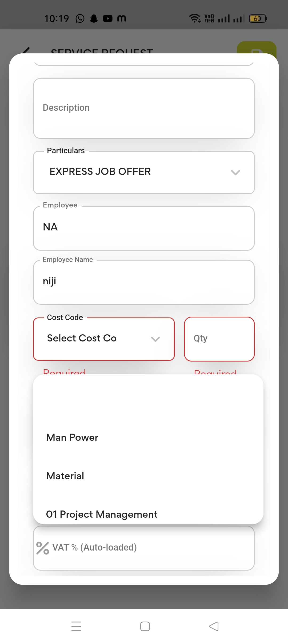The height and width of the screenshot is (644, 288).
Task: Open Android recent apps menu
Action: coord(76,626)
